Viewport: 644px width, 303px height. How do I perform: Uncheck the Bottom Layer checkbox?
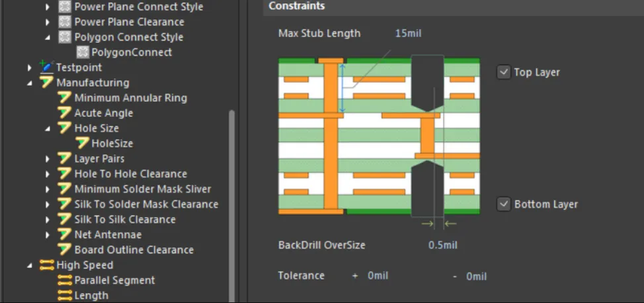tap(504, 204)
